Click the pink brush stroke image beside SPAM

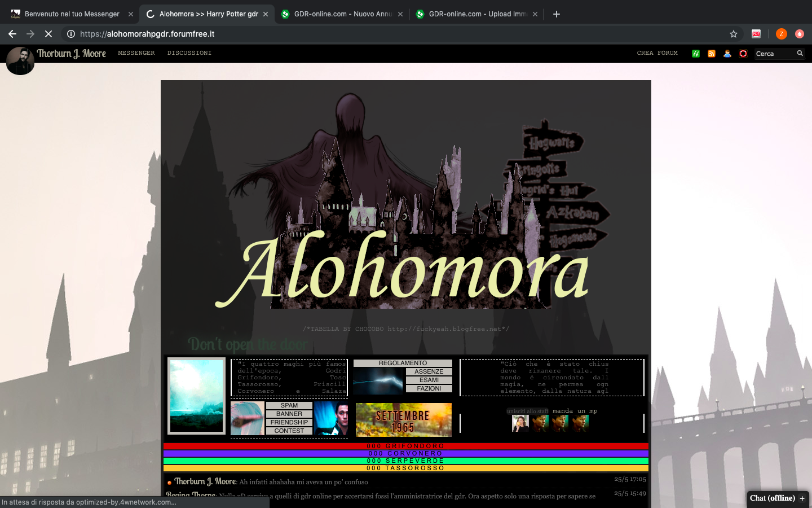pyautogui.click(x=248, y=418)
